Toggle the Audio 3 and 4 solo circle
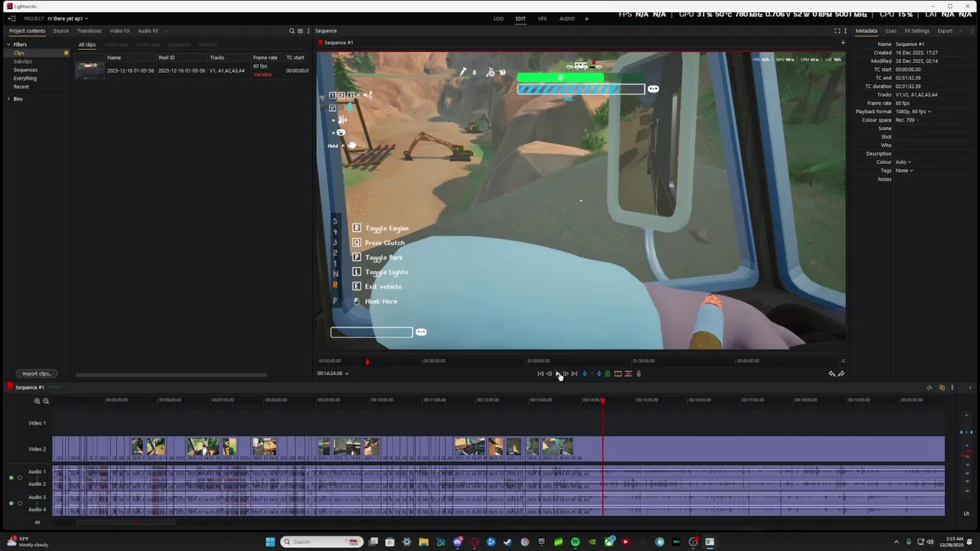 click(x=20, y=504)
